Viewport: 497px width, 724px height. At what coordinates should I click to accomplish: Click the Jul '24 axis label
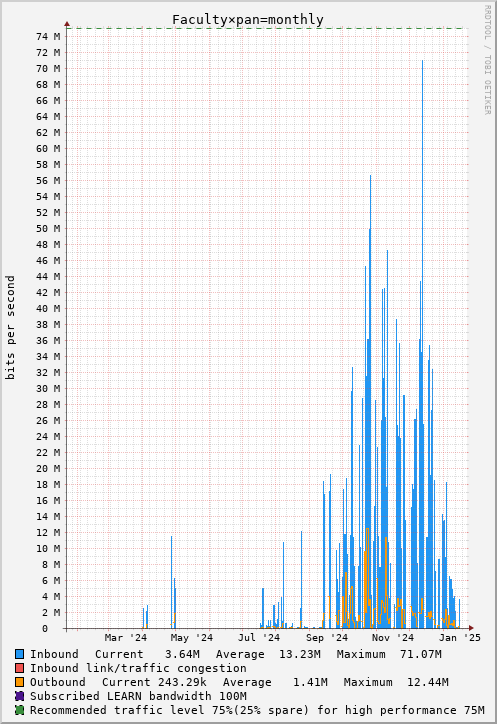(x=259, y=638)
